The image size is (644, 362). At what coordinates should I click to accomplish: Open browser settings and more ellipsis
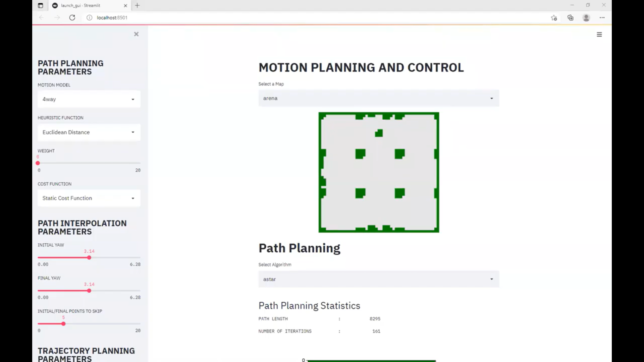point(602,18)
